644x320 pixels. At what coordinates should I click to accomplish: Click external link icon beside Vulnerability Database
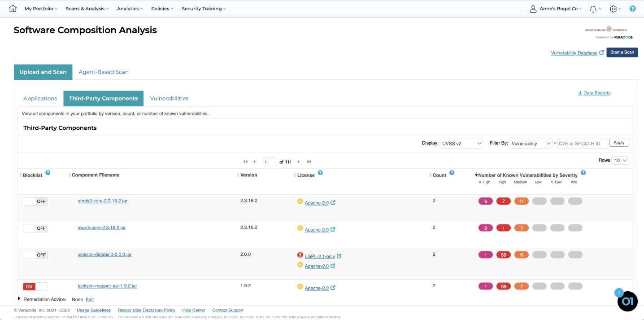[602, 53]
